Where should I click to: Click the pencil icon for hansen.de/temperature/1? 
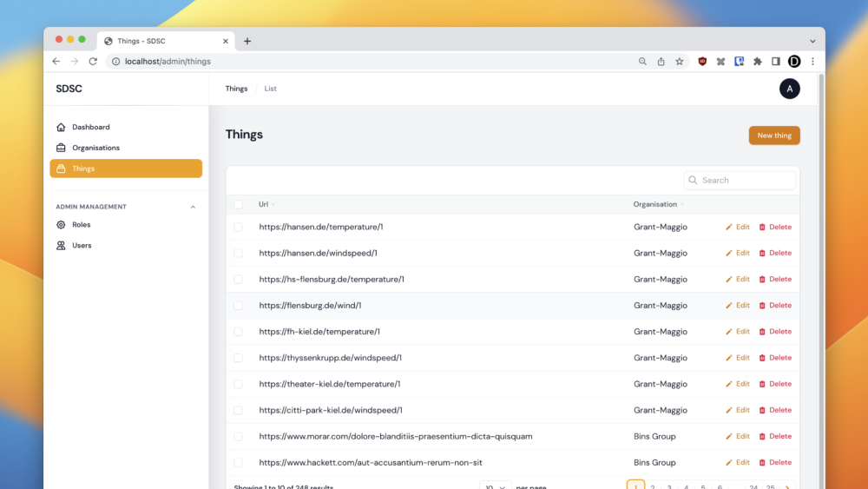pos(729,227)
